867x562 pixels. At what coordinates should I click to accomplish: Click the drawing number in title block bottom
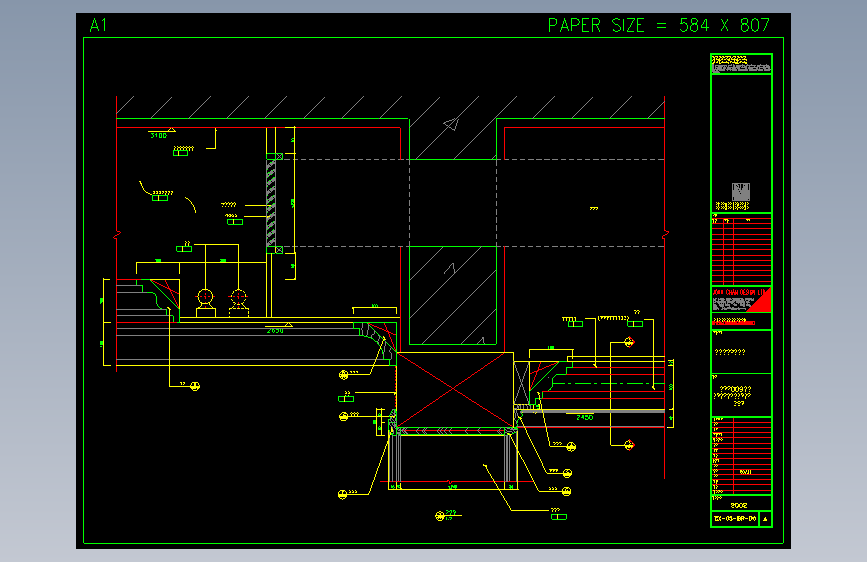(x=735, y=519)
